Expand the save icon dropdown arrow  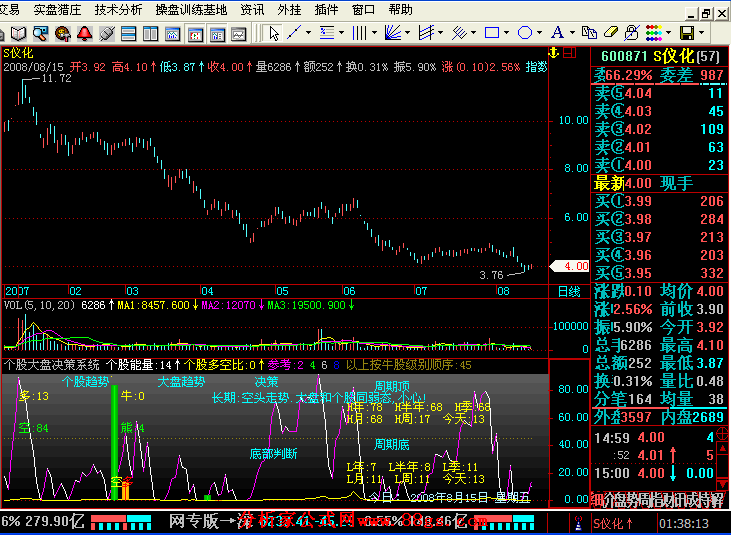tap(701, 33)
